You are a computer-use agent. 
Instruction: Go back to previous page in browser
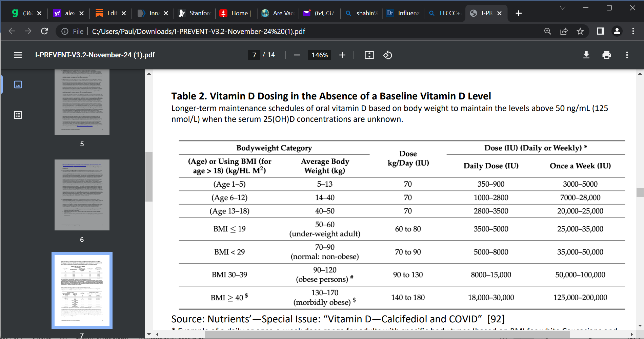point(12,31)
